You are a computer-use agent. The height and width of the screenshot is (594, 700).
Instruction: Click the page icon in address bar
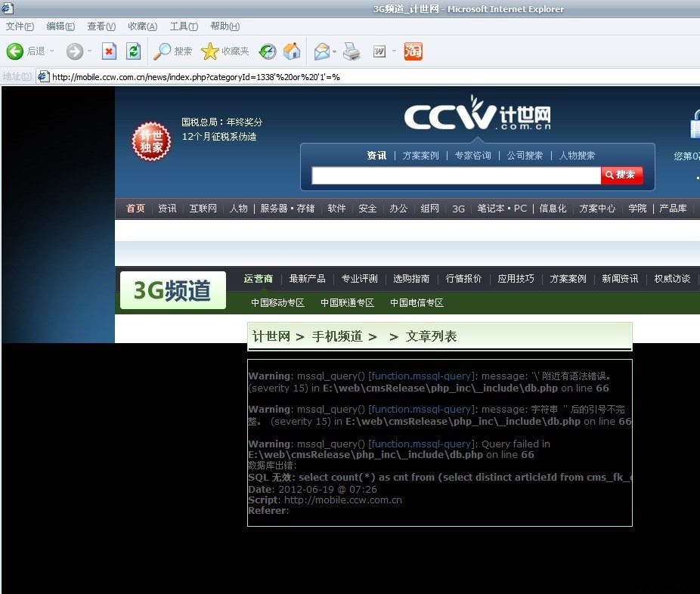point(43,76)
